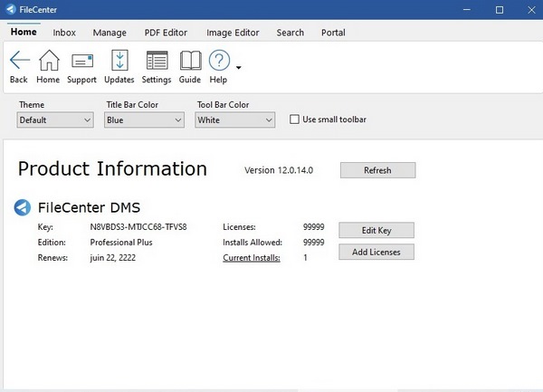The image size is (543, 392).
Task: Enable Use small toolbar checkbox
Action: point(294,120)
